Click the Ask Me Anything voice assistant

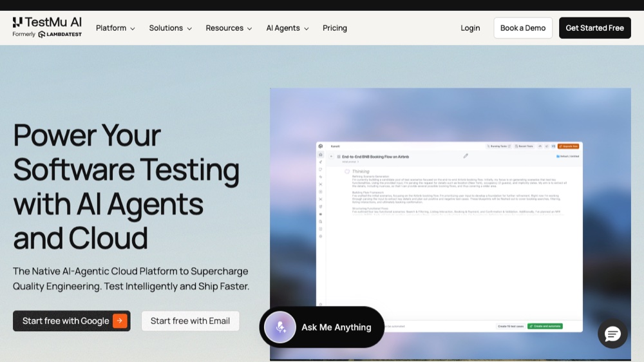[321, 327]
